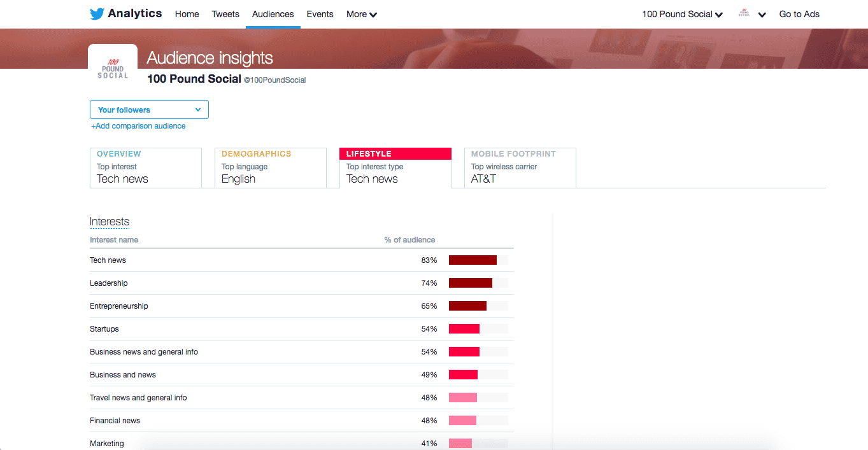Expand the chevron beside the account avatar

tap(762, 15)
